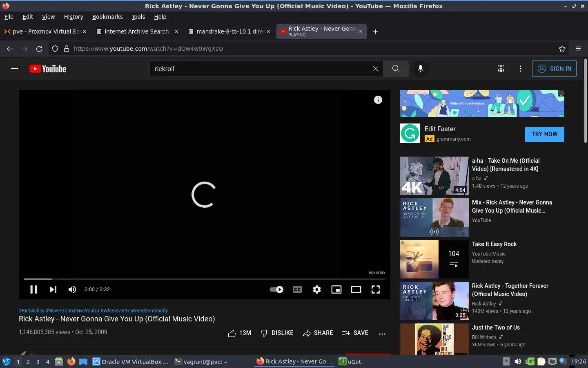
Task: Switch to the mandrake-8-to-10.1 tab
Action: [229, 31]
